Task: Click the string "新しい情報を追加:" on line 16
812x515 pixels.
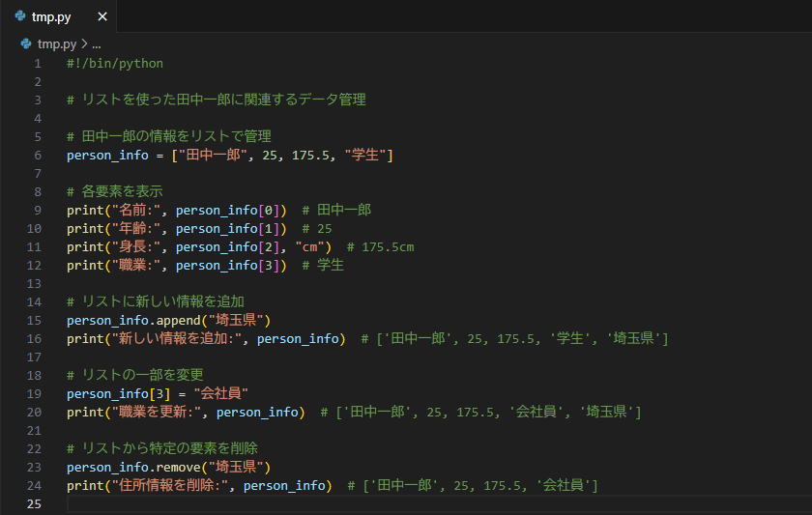Action: [177, 338]
